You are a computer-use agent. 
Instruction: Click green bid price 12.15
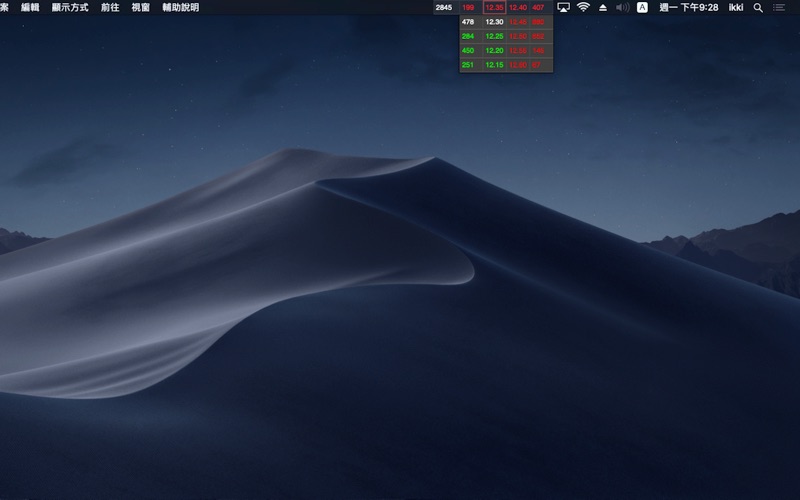[x=494, y=65]
